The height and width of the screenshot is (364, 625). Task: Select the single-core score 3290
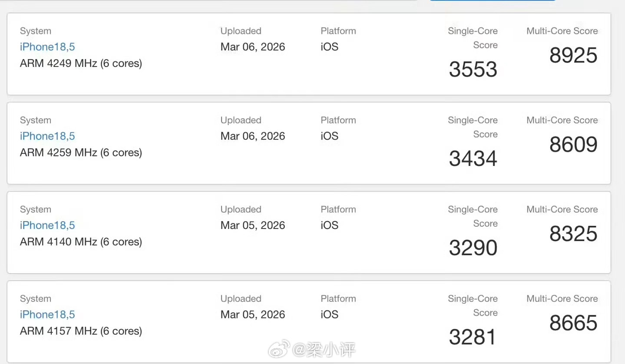473,248
